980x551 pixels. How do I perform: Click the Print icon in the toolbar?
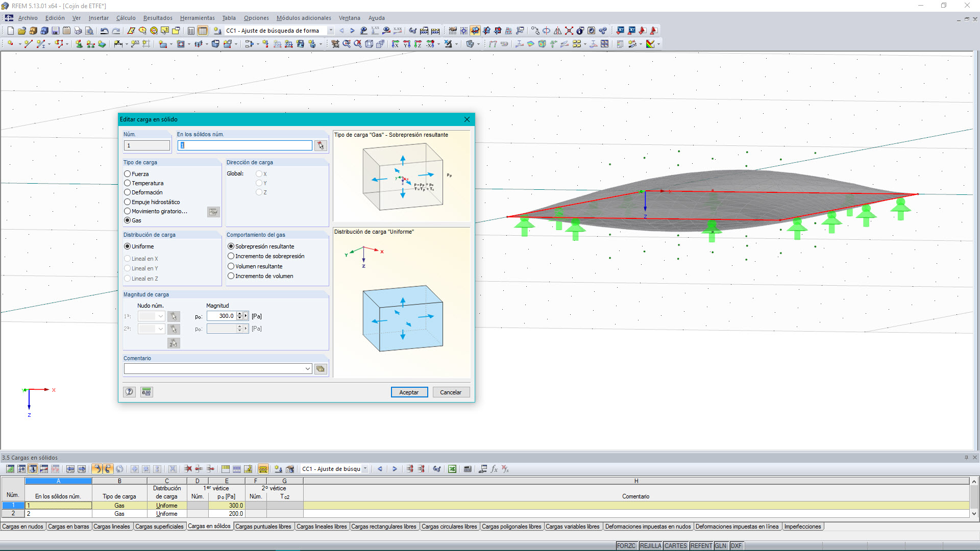coord(78,31)
